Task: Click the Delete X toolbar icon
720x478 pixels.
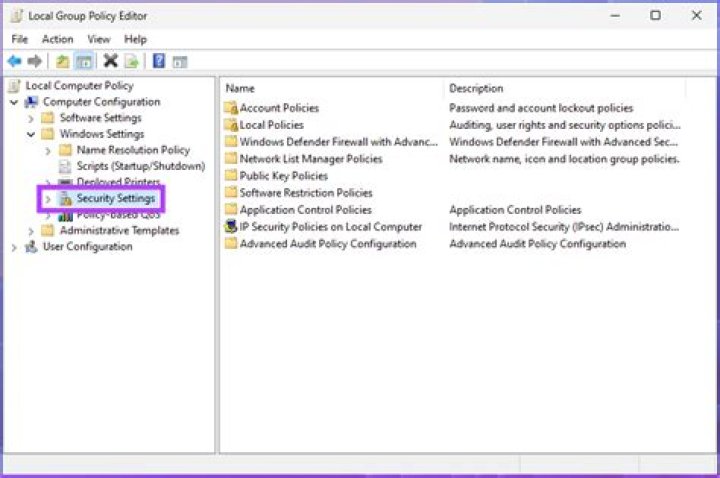Action: (x=110, y=61)
